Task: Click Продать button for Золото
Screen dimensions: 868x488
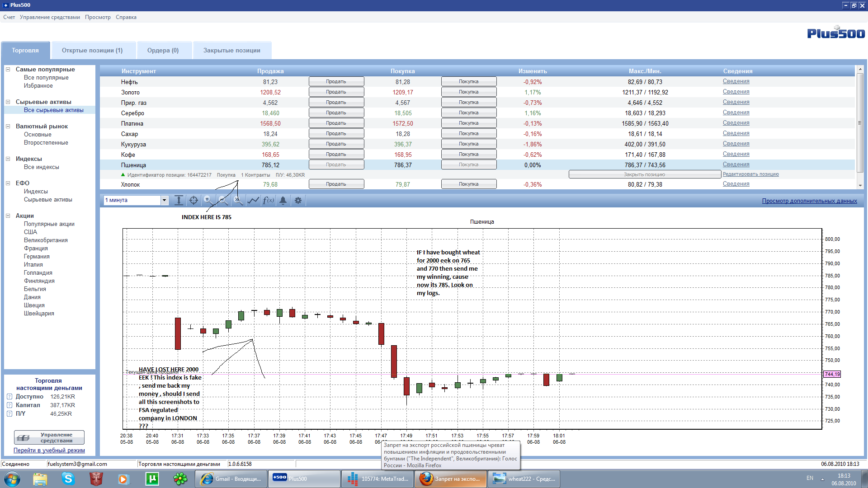Action: tap(336, 92)
